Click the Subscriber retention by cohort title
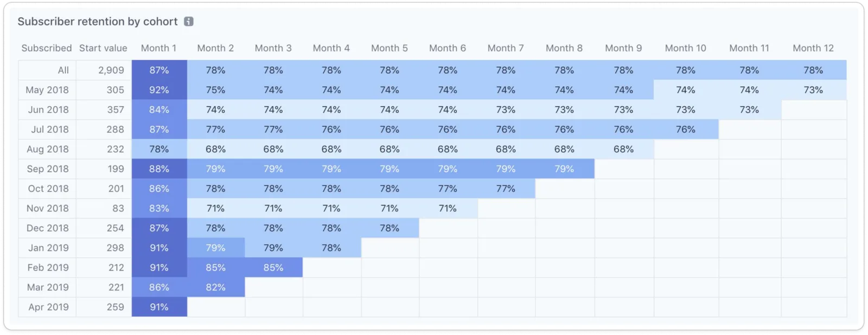Screen dimensions: 868x335 [98, 22]
